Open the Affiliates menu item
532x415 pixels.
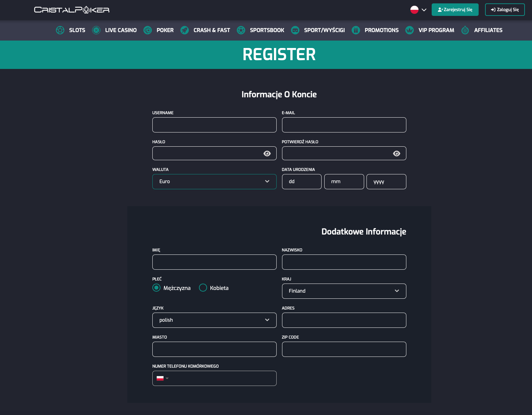point(488,30)
